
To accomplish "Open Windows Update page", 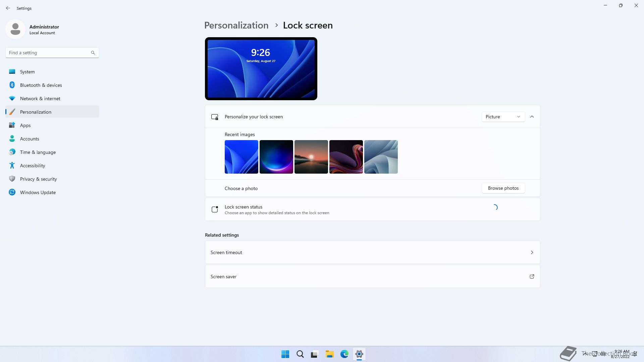I will tap(38, 192).
